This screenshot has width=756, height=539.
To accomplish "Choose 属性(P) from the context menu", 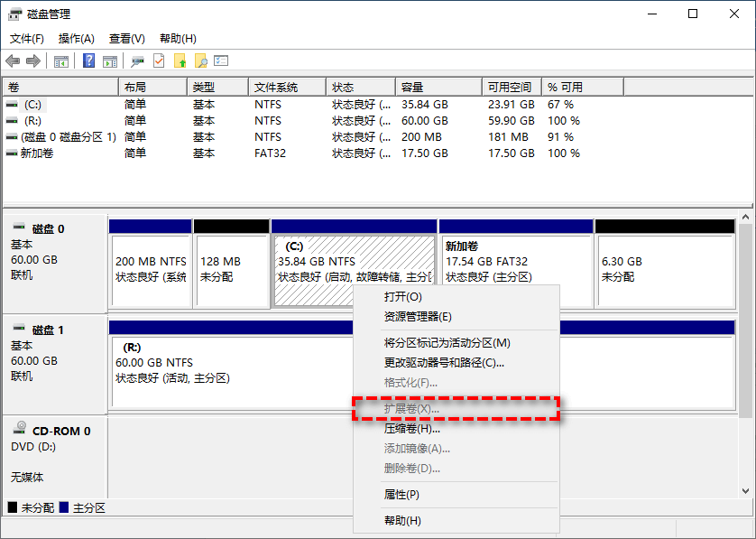I will point(401,495).
